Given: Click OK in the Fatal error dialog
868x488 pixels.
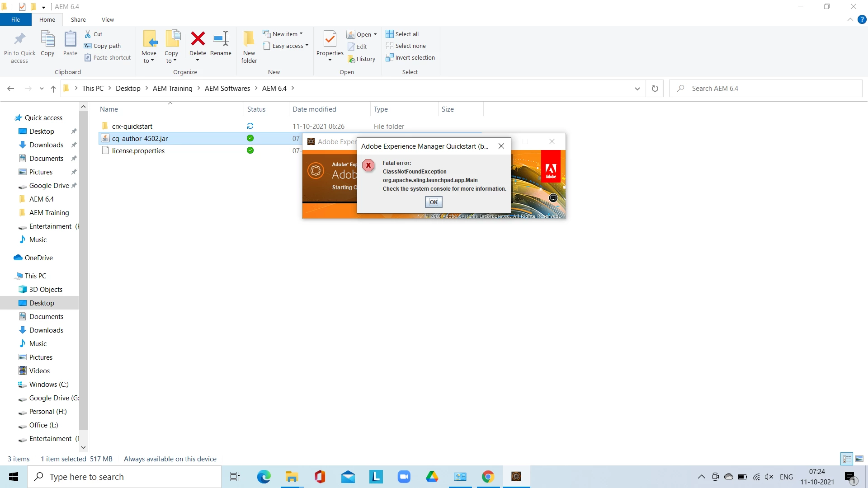Looking at the screenshot, I should coord(433,202).
